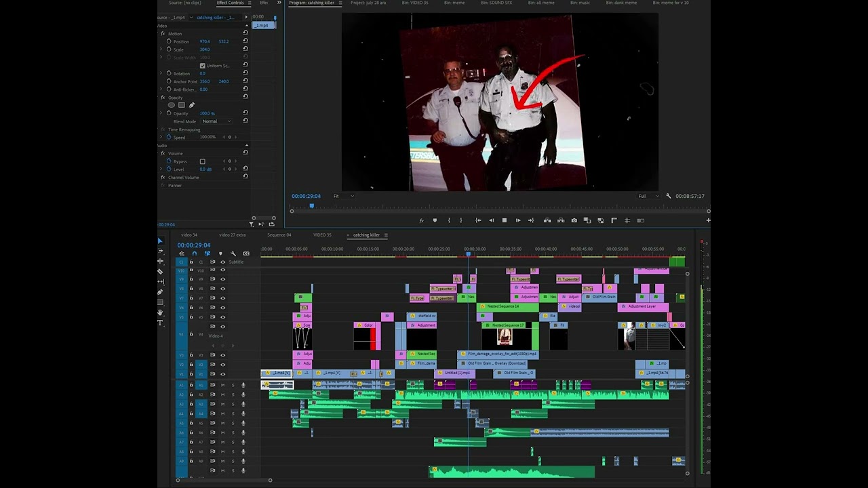Viewport: 868px width, 488px height.
Task: Solo audio track A1
Action: pyautogui.click(x=233, y=385)
